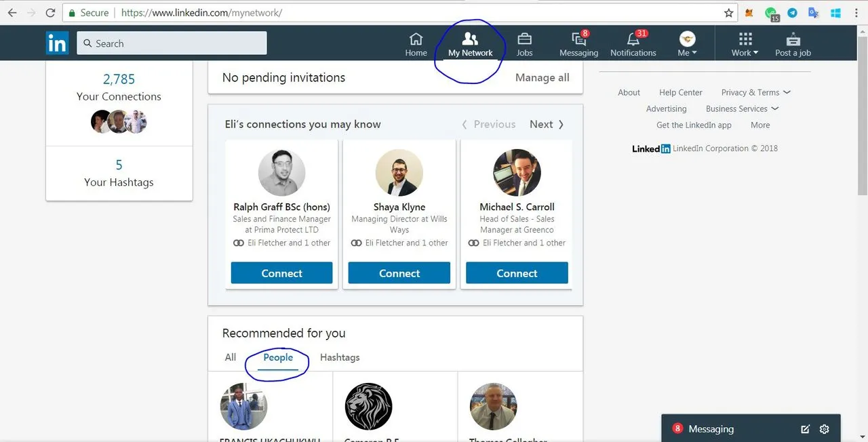The height and width of the screenshot is (442, 868).
Task: Expand the Privacy & Terms dropdown
Action: [x=755, y=92]
